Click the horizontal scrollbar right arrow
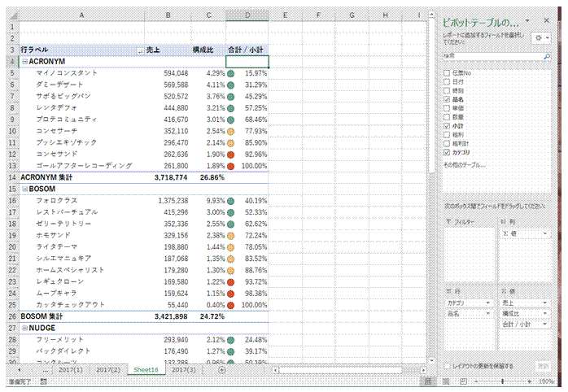Viewport: 568px width, 392px height. point(423,370)
